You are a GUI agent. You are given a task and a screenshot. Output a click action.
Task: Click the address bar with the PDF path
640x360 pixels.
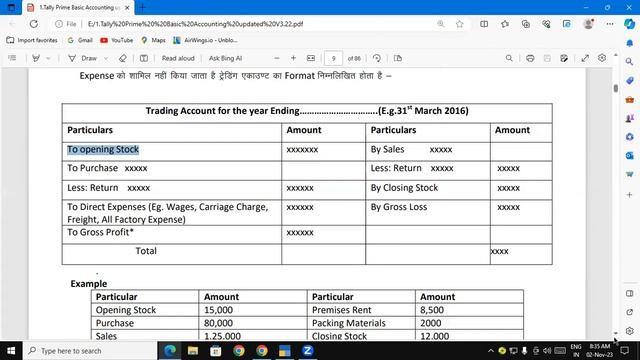click(195, 24)
